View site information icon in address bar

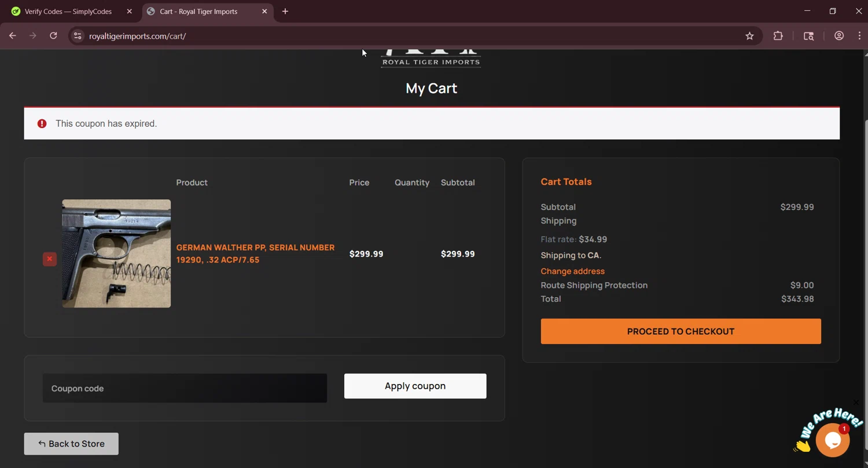coord(78,36)
